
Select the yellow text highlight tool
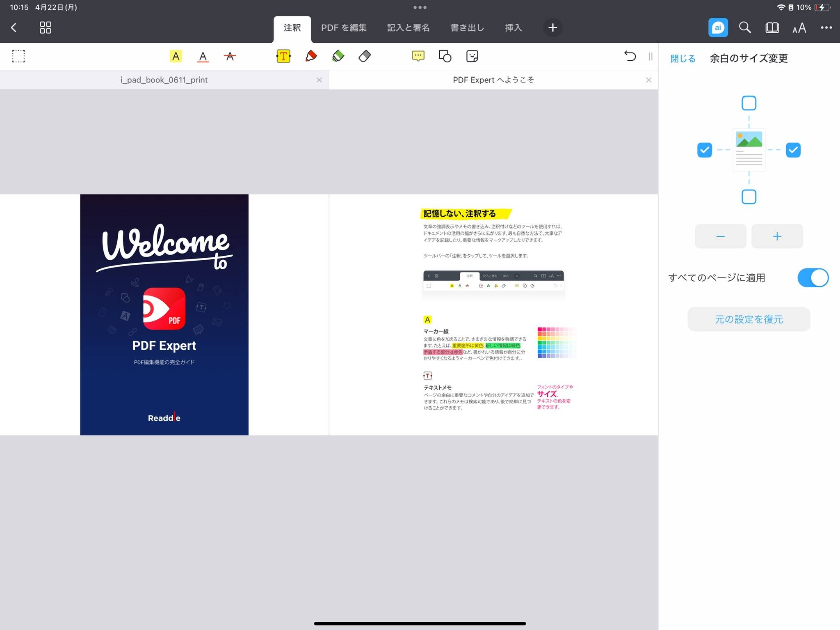click(176, 56)
